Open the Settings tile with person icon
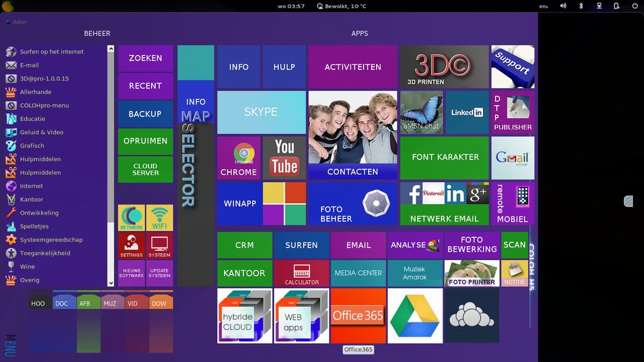The height and width of the screenshot is (362, 644). [131, 246]
